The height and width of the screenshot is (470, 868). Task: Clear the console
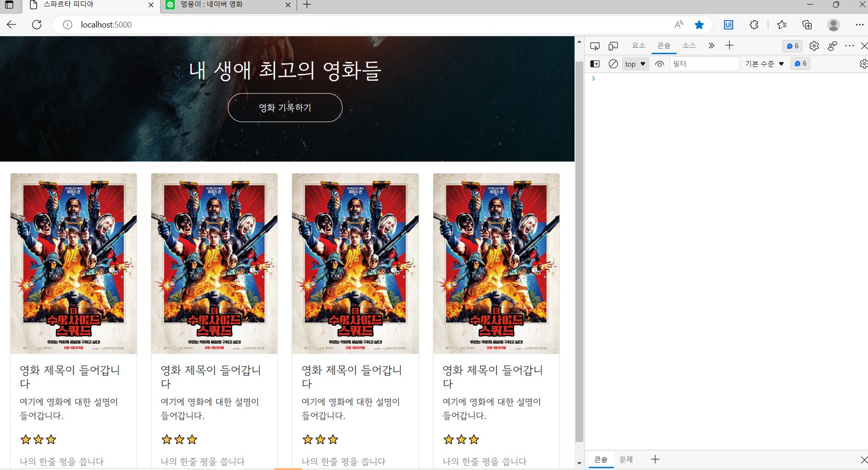click(x=613, y=64)
